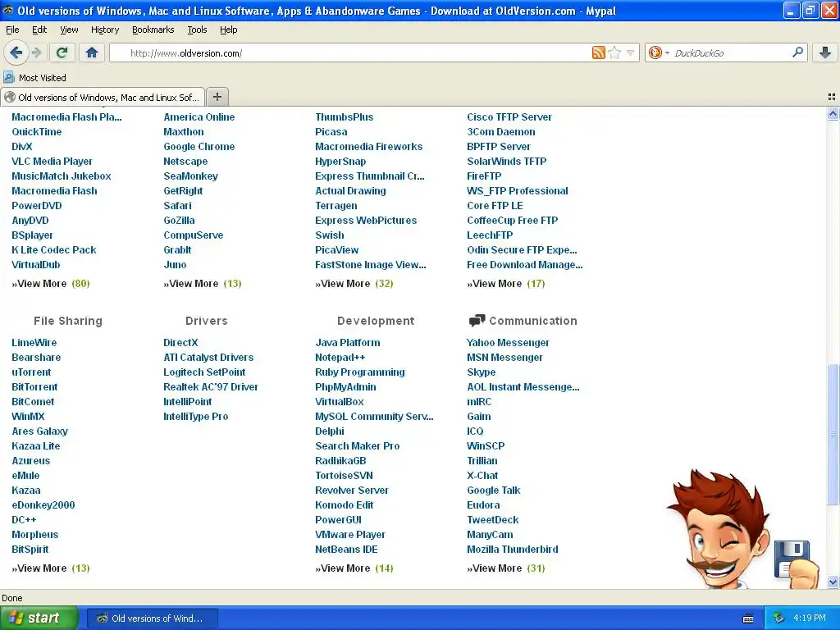Viewport: 840px width, 630px height.
Task: Select the Old versions of Windows tab
Action: (x=103, y=97)
